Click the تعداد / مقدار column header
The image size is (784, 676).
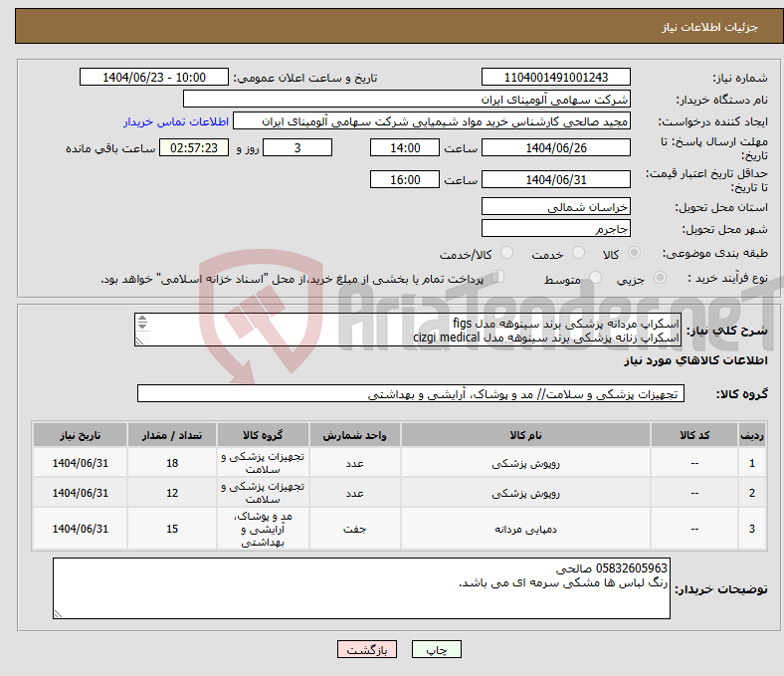172,435
